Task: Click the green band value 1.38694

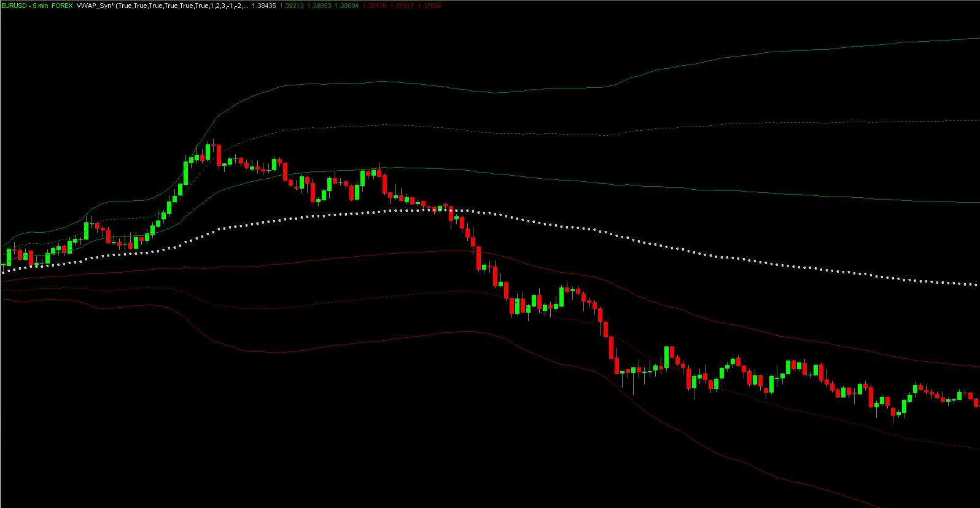Action: [x=346, y=6]
